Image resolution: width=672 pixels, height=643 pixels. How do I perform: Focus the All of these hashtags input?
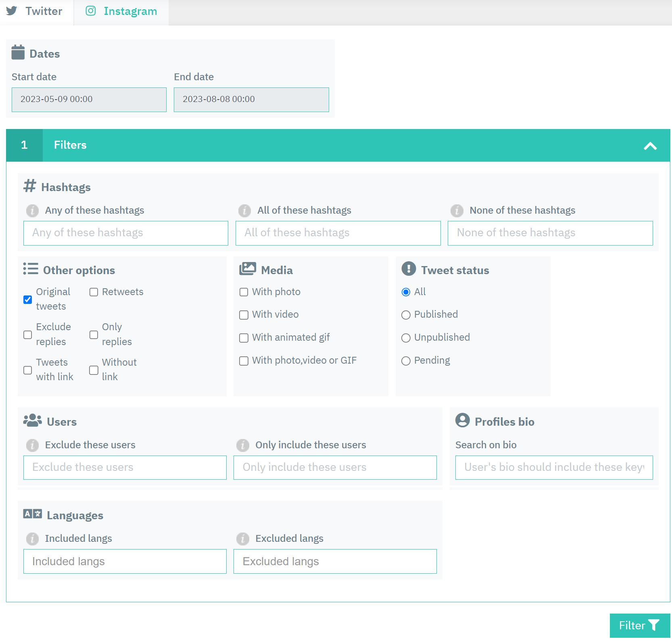coord(338,233)
